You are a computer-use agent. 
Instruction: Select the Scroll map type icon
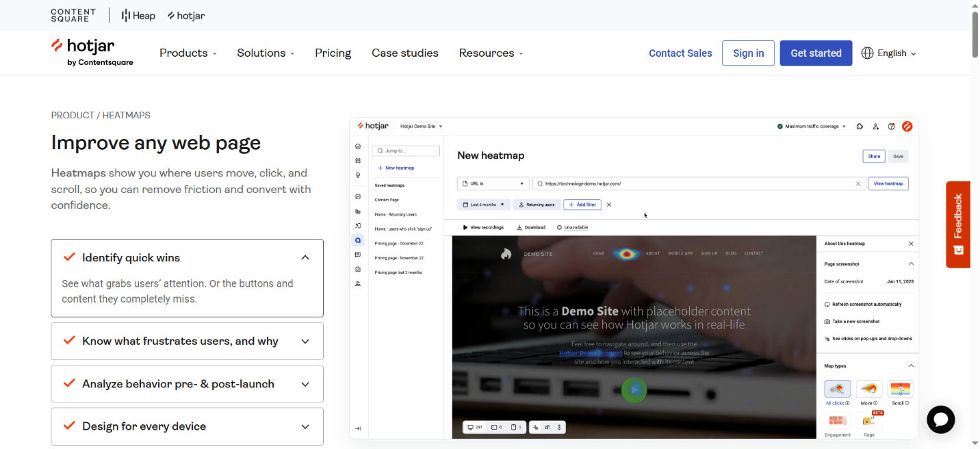(x=900, y=389)
